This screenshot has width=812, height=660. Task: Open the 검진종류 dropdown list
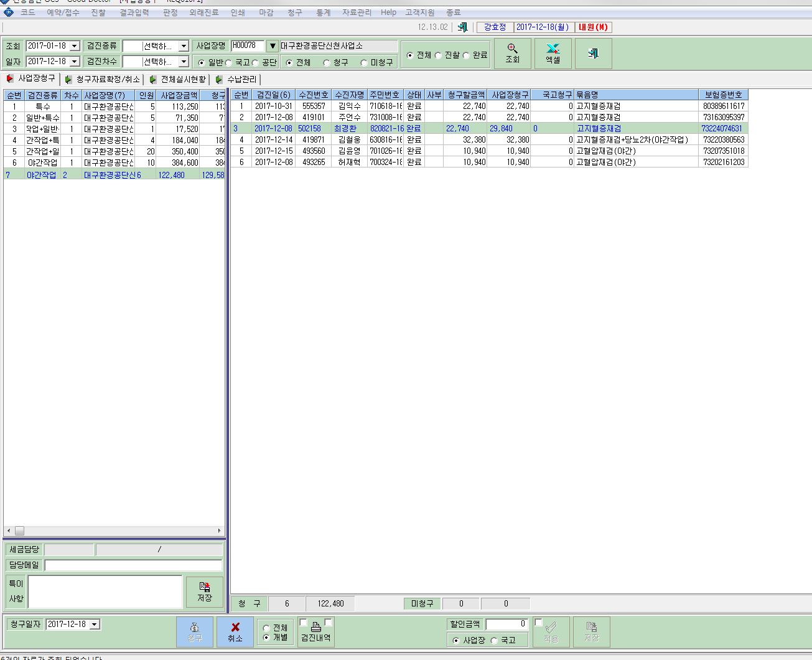tap(184, 46)
